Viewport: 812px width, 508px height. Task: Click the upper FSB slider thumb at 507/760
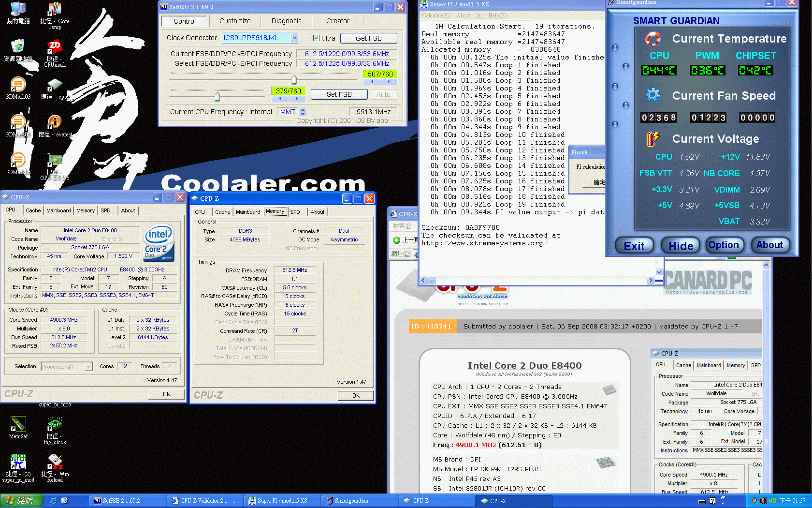[294, 79]
